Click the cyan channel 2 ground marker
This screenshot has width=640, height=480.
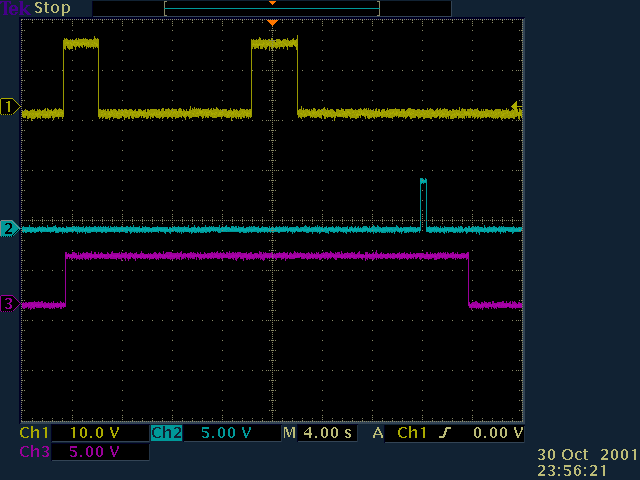pyautogui.click(x=10, y=228)
